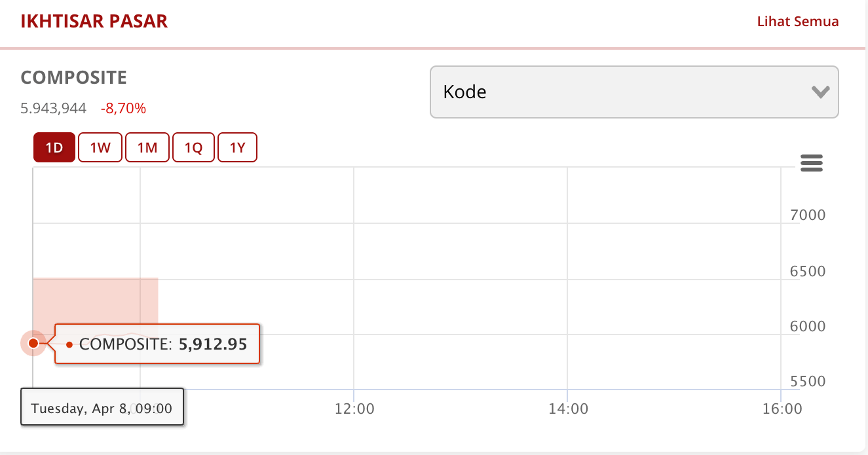The image size is (868, 455).
Task: Click the COMPOSITE 5,912.95 tooltip
Action: click(157, 344)
